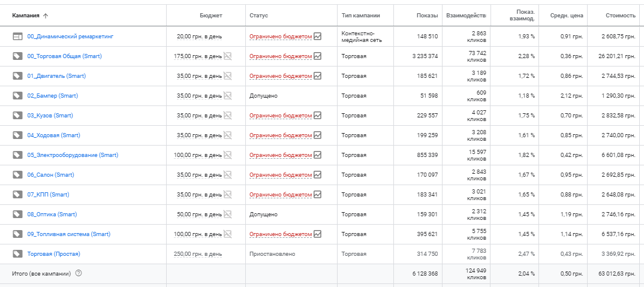Sort by the Стоимость column header
This screenshot has width=644, height=287.
[x=621, y=16]
